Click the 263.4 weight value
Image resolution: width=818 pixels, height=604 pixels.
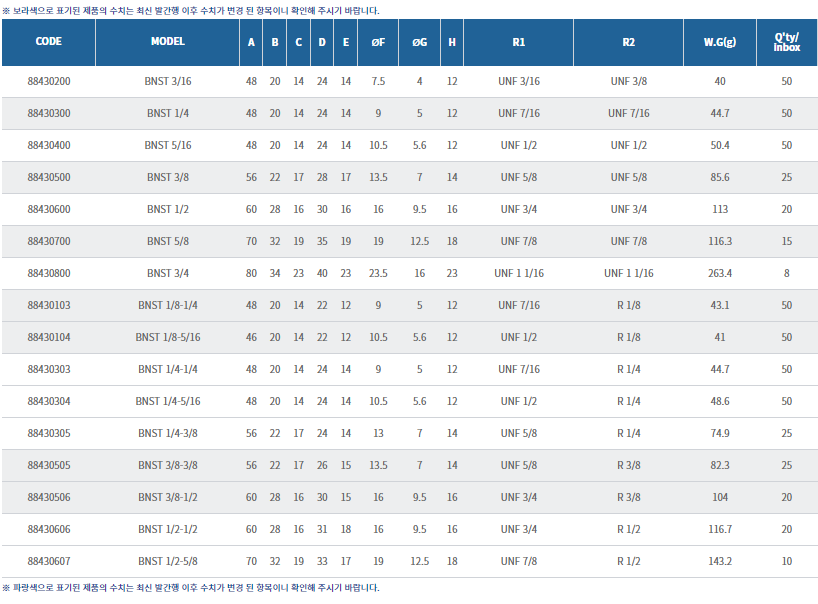720,274
